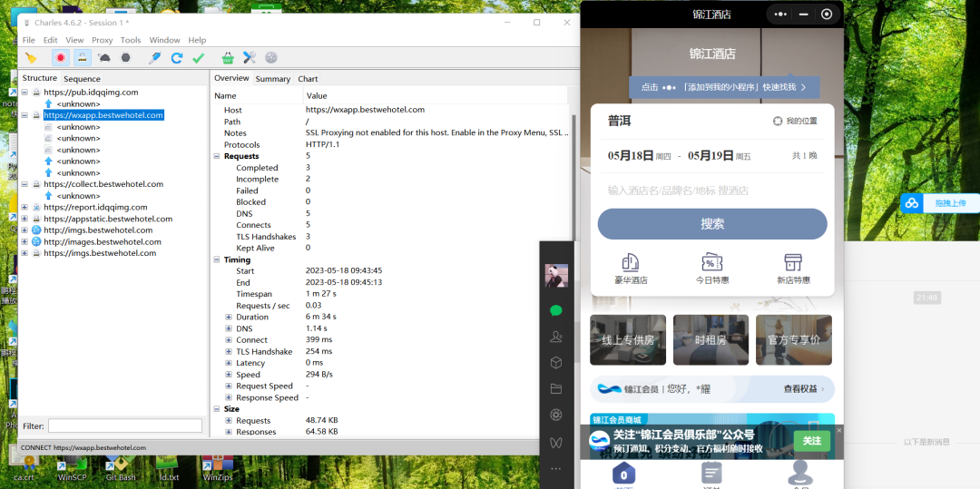Clear the session with the broom icon
This screenshot has height=489, width=980.
(x=31, y=58)
